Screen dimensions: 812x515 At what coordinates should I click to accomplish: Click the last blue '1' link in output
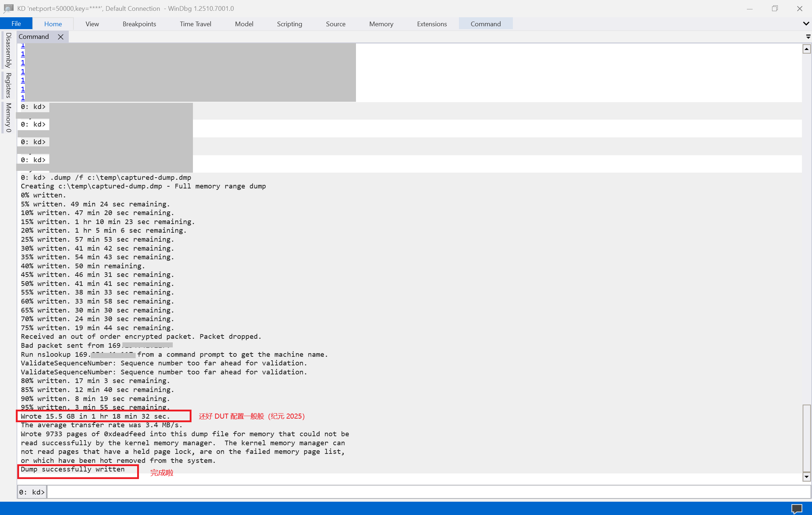(x=23, y=97)
